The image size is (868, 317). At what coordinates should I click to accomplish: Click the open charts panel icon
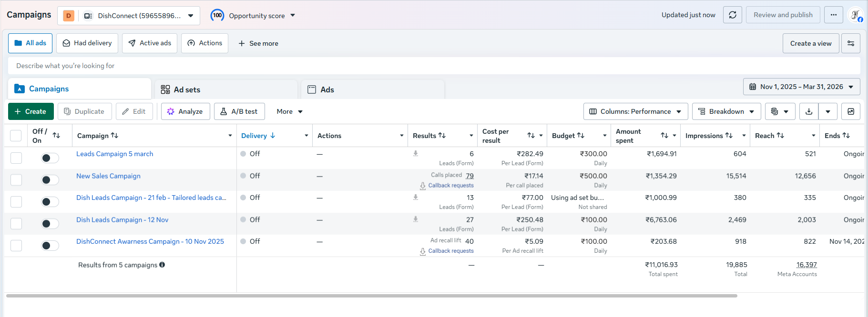point(851,111)
